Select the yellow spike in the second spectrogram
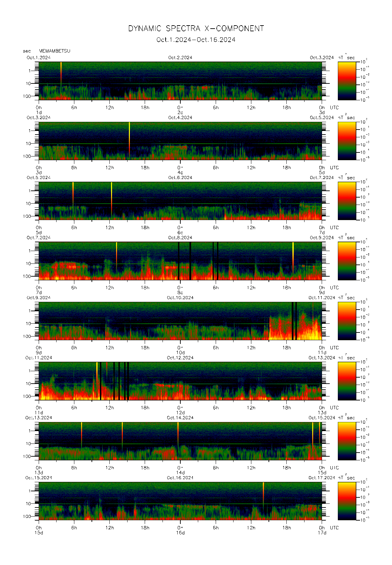The height and width of the screenshot is (565, 392). tap(129, 135)
